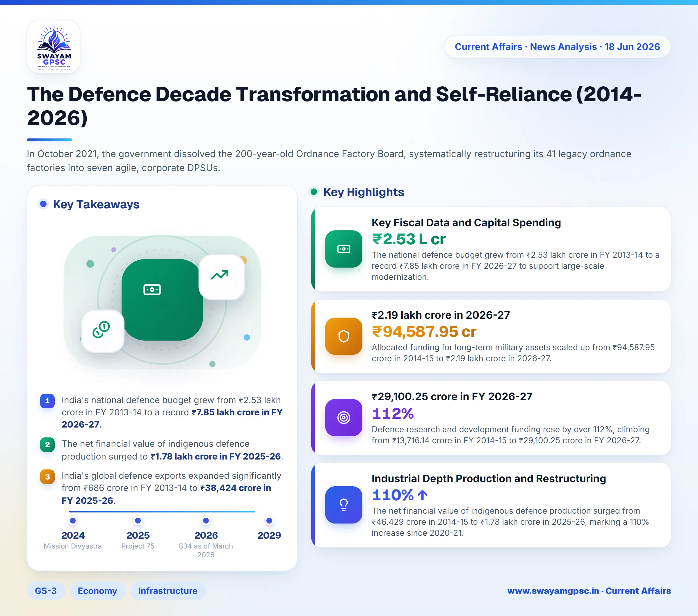Click the Mission Divyastra label

73,546
